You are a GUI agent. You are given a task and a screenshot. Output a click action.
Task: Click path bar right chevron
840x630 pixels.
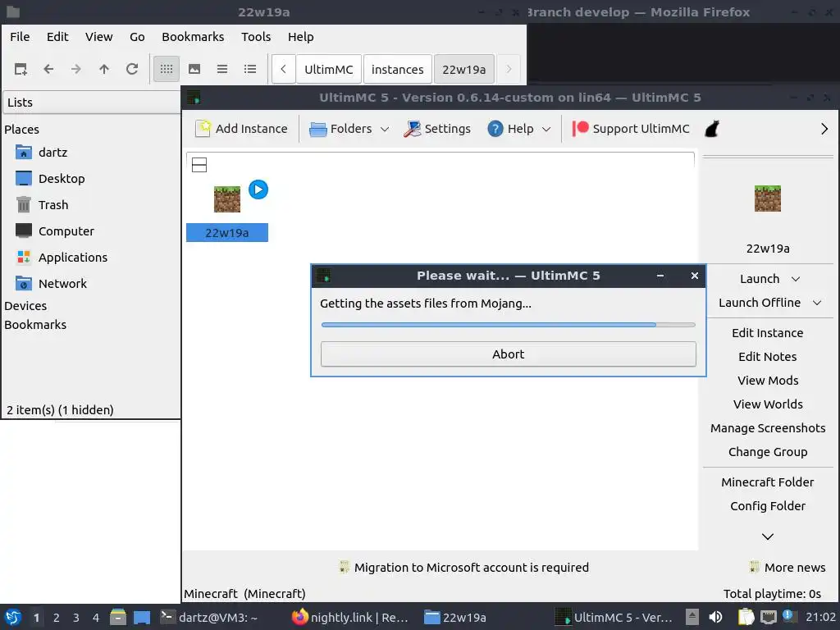click(x=509, y=69)
